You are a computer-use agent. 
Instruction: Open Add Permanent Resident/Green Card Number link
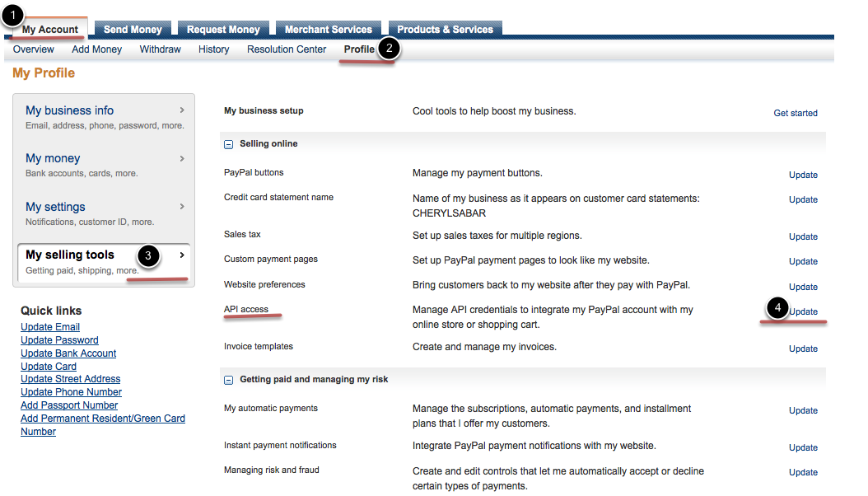click(103, 425)
